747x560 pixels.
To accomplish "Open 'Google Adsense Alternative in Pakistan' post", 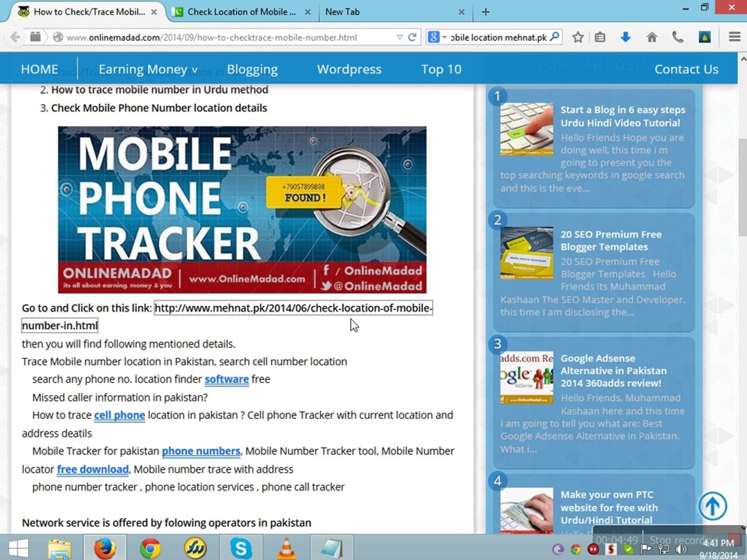I will [613, 371].
